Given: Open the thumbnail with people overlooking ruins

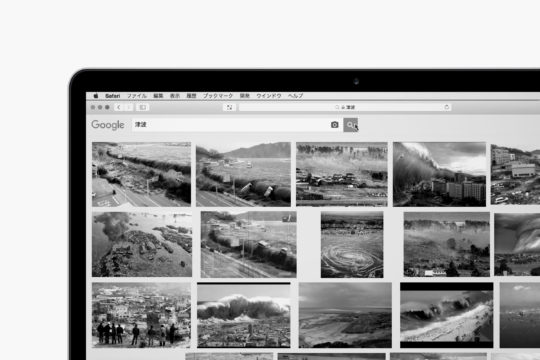Looking at the screenshot, I should click(141, 315).
